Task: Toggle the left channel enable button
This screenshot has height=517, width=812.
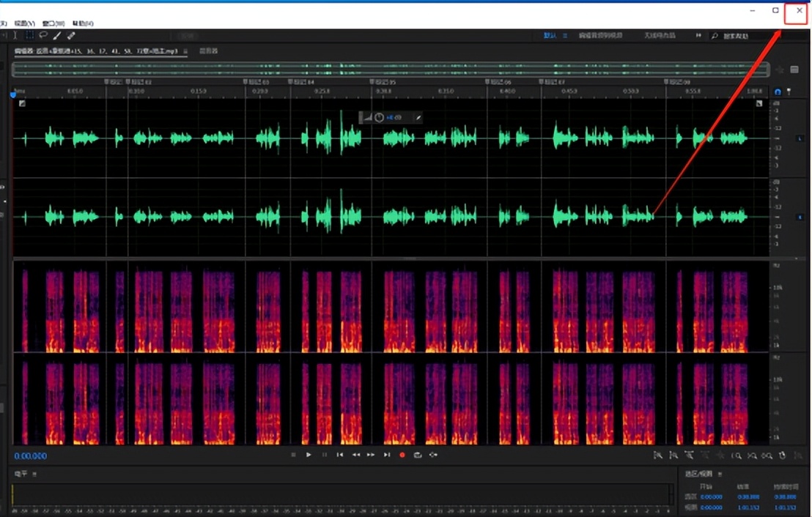Action: pyautogui.click(x=800, y=138)
